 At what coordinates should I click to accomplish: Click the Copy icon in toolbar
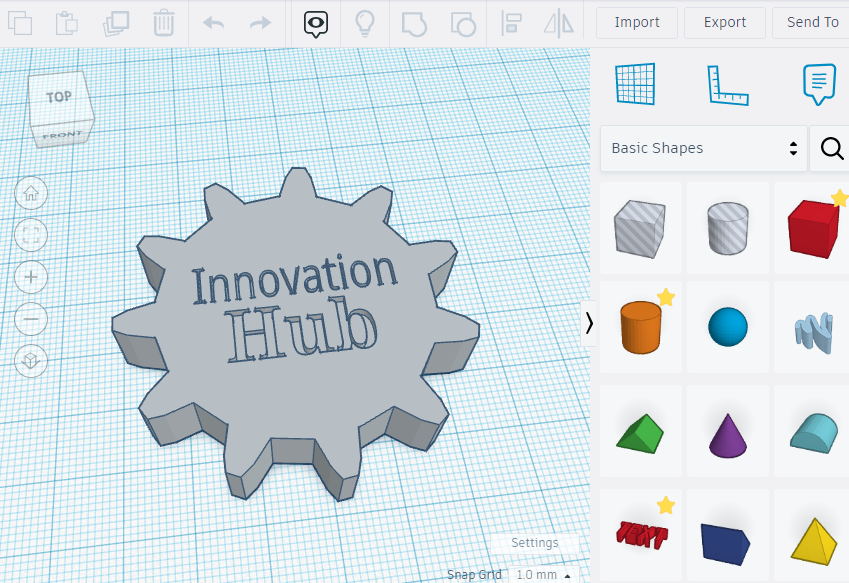click(x=20, y=22)
